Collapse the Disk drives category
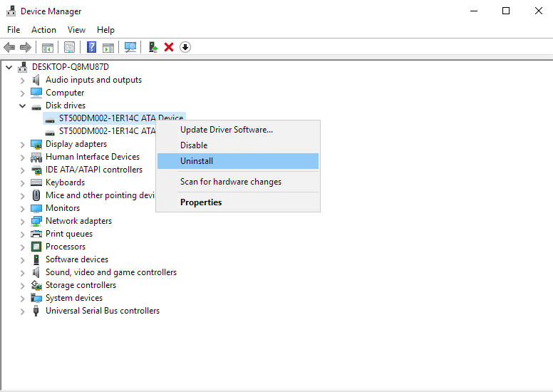 click(x=22, y=105)
